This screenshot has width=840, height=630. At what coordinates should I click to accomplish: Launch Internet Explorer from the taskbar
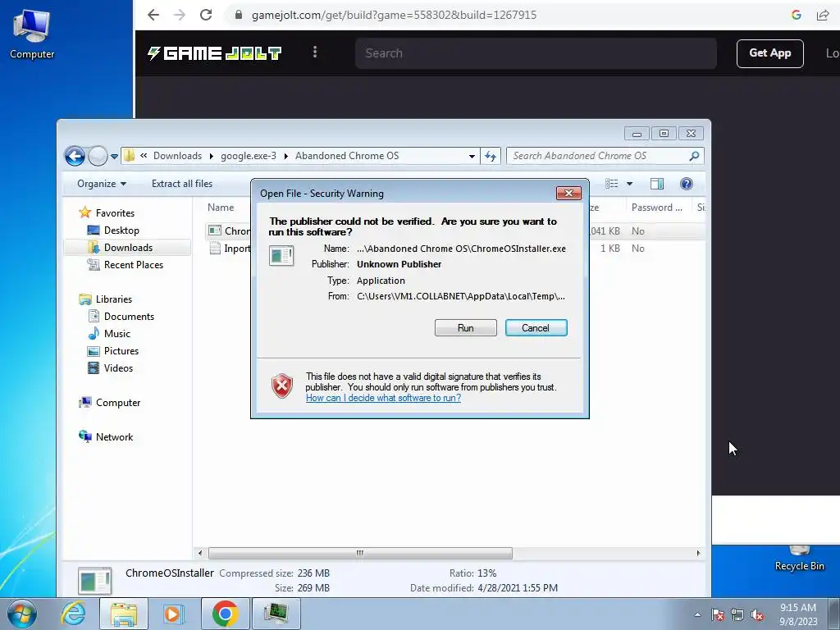pos(73,614)
